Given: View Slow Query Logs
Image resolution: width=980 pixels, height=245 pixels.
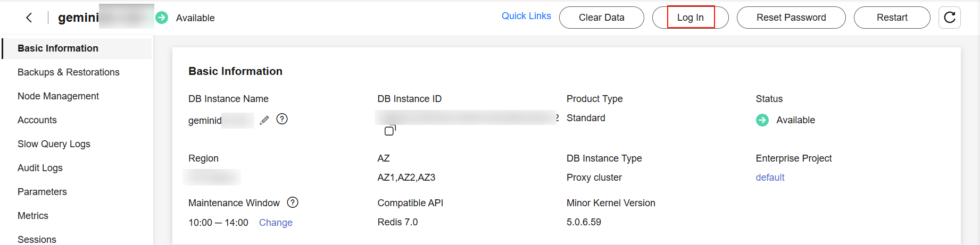Looking at the screenshot, I should coord(54,144).
